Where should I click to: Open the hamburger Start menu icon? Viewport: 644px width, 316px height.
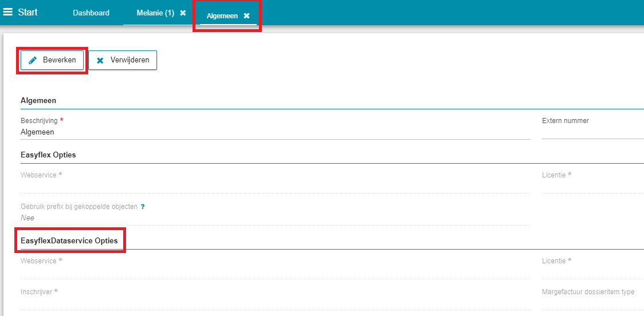coord(8,12)
